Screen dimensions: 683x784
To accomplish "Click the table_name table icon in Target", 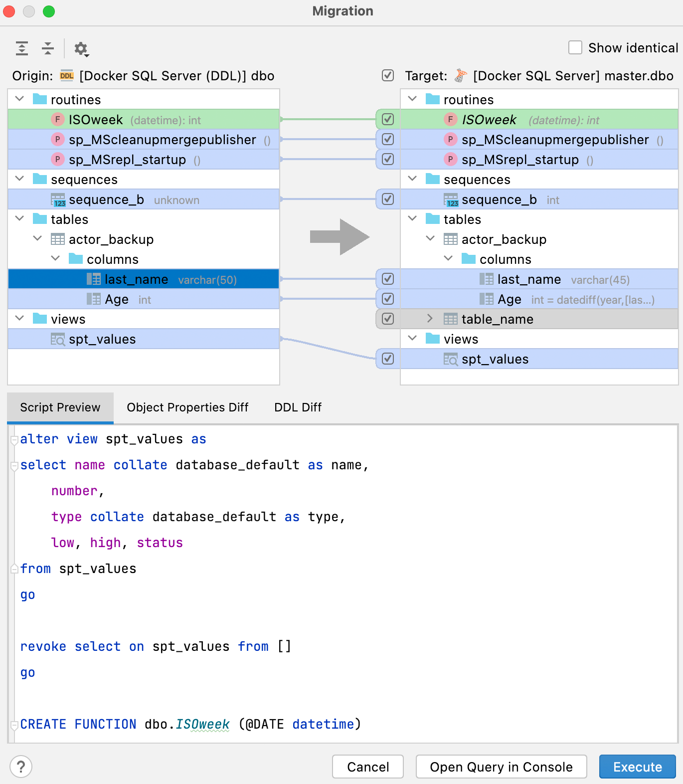I will pos(451,319).
